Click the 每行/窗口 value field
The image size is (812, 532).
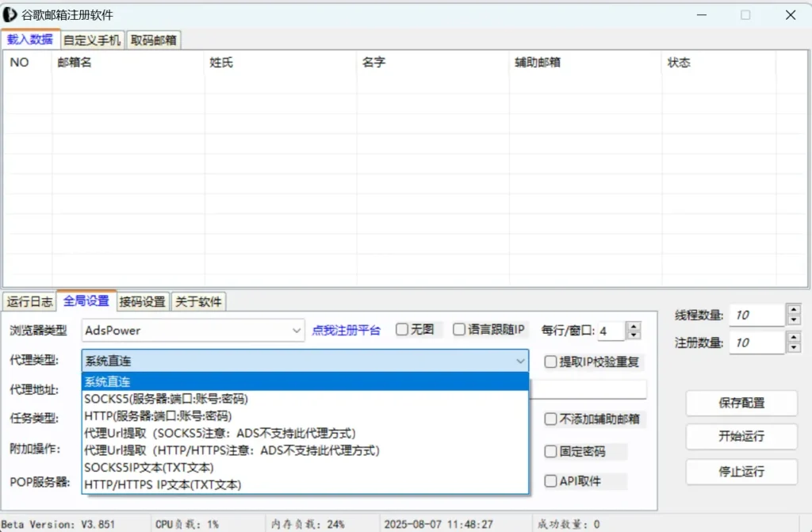coord(611,331)
